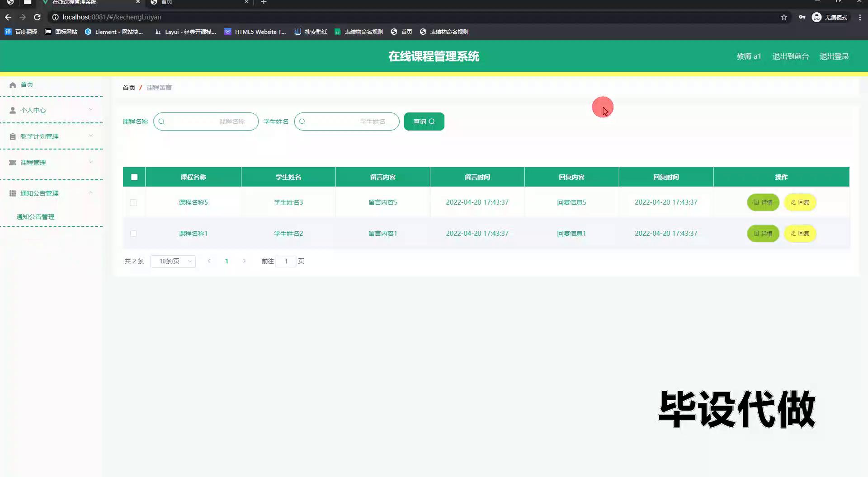
Task: Click the browser back arrow
Action: 8,17
